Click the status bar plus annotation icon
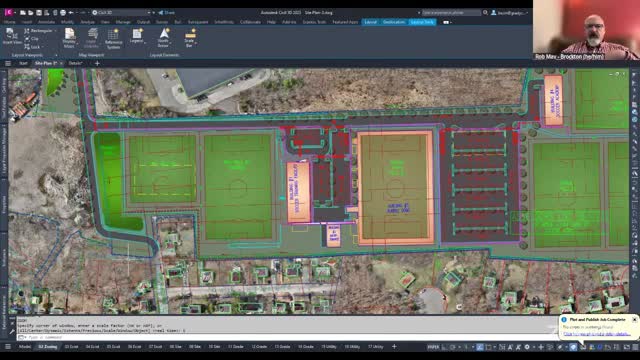Viewport: 640px width, 360px height. tap(541, 347)
